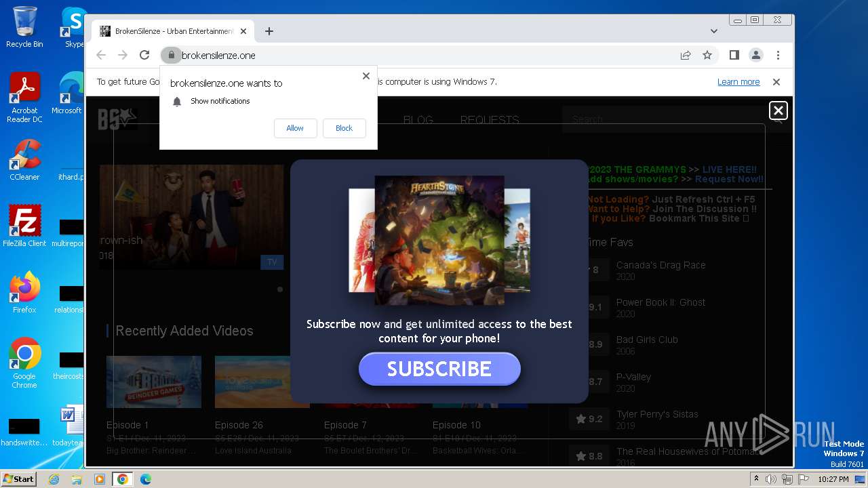Click the Hearthstone game image

click(439, 241)
